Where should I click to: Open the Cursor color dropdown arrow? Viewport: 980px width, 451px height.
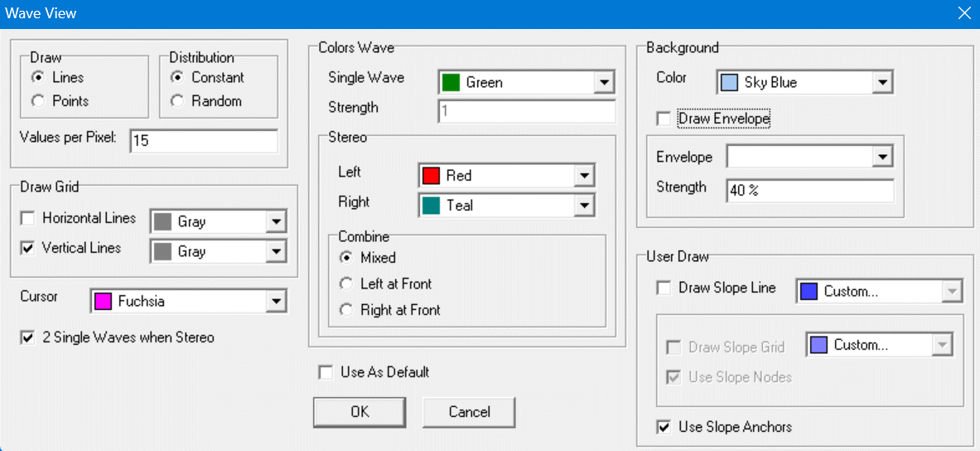(x=276, y=302)
